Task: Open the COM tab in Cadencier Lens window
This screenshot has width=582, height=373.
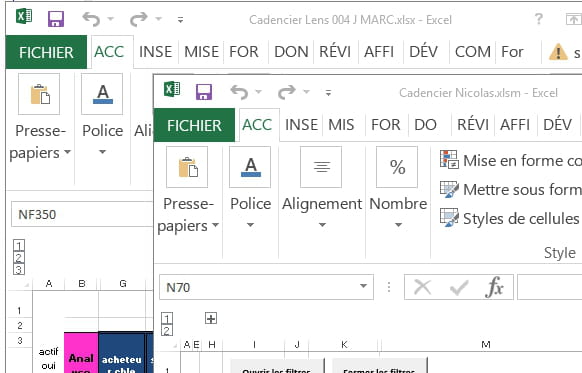Action: (x=473, y=52)
